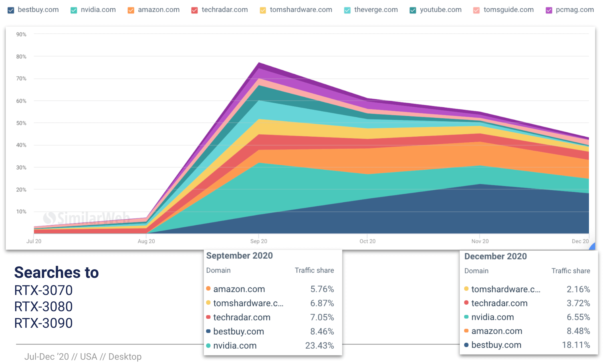The width and height of the screenshot is (605, 364).
Task: Select the Aug 20 x-axis label
Action: pos(146,241)
